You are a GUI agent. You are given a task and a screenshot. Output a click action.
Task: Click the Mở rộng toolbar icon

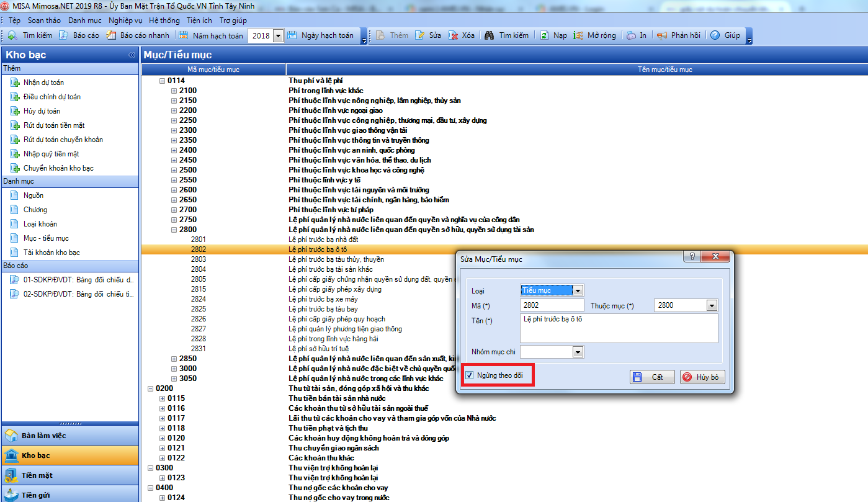[578, 35]
